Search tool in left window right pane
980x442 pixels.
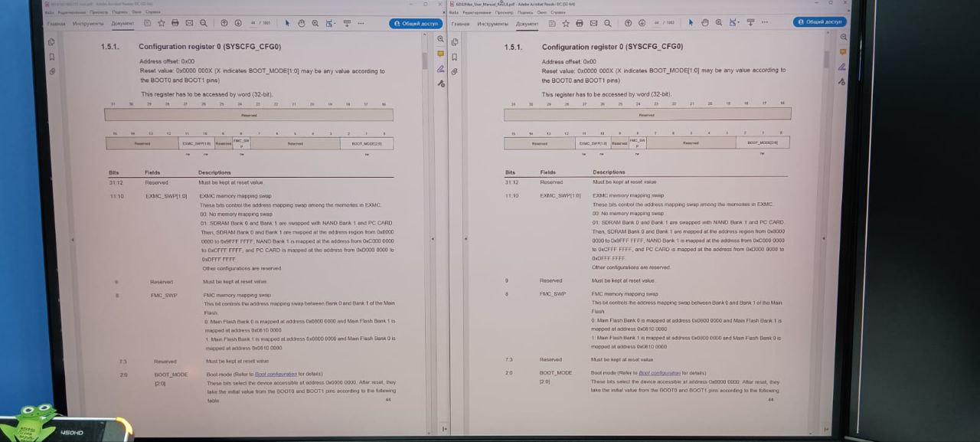click(440, 38)
